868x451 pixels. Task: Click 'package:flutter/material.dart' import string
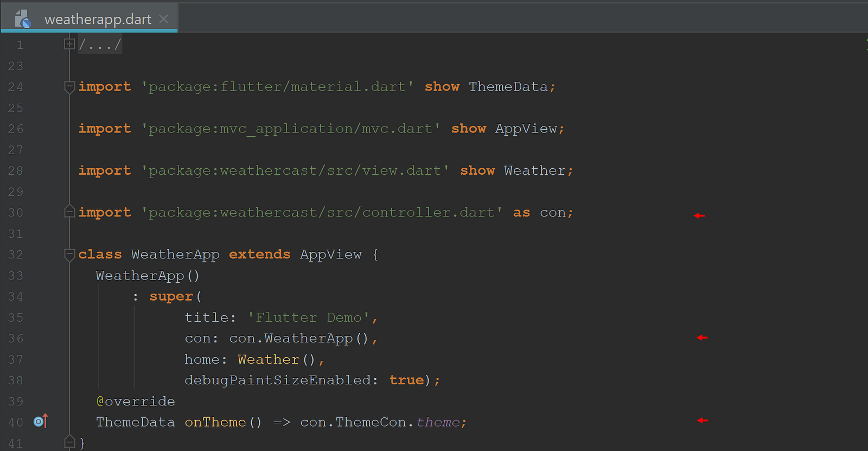click(278, 87)
